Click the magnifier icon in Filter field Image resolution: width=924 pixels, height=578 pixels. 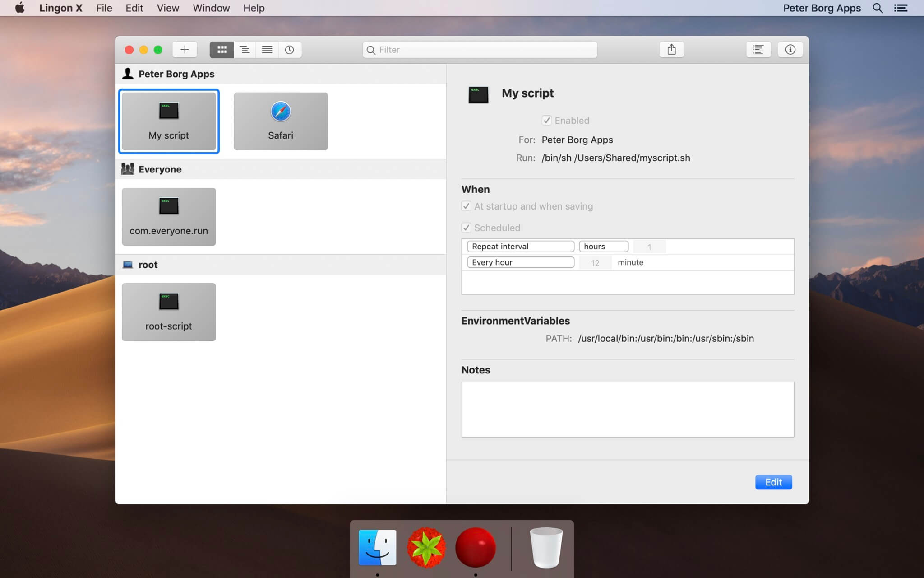click(x=371, y=50)
